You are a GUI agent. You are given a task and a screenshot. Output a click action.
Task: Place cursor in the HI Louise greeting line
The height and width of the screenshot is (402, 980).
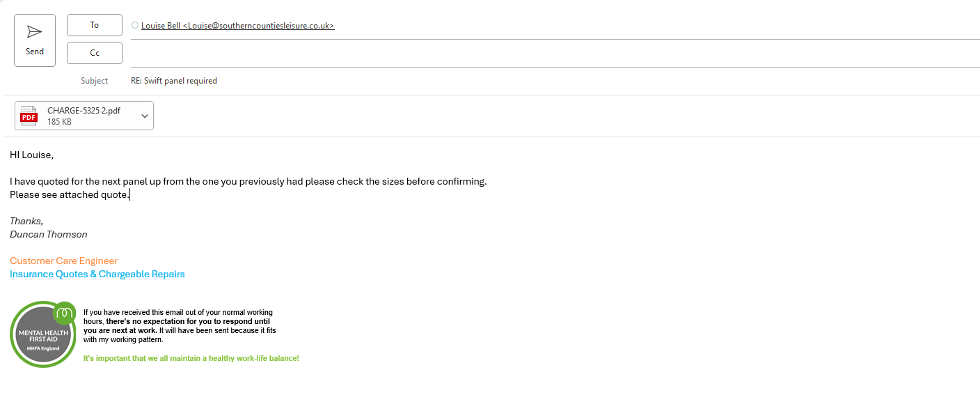pos(31,155)
